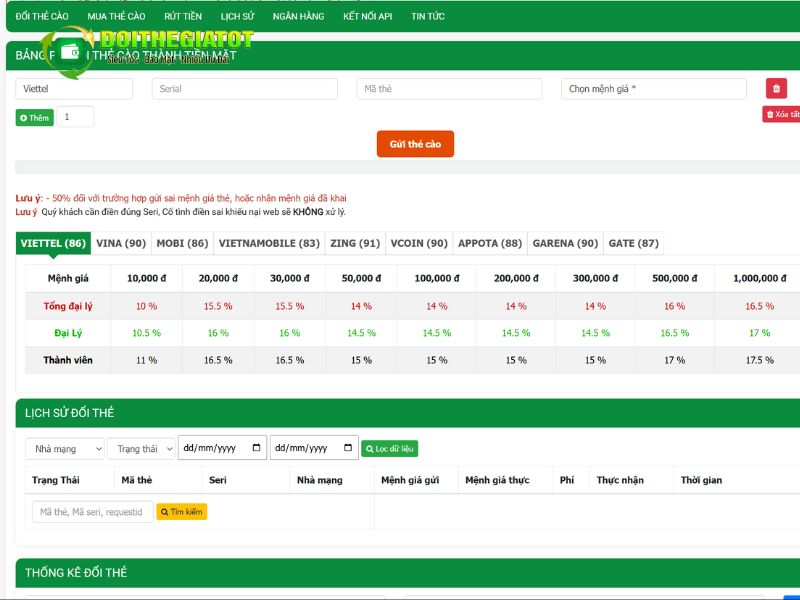Open 'NGÂN HÀNG' menu item
Viewport: 800px width, 600px height.
(x=298, y=16)
